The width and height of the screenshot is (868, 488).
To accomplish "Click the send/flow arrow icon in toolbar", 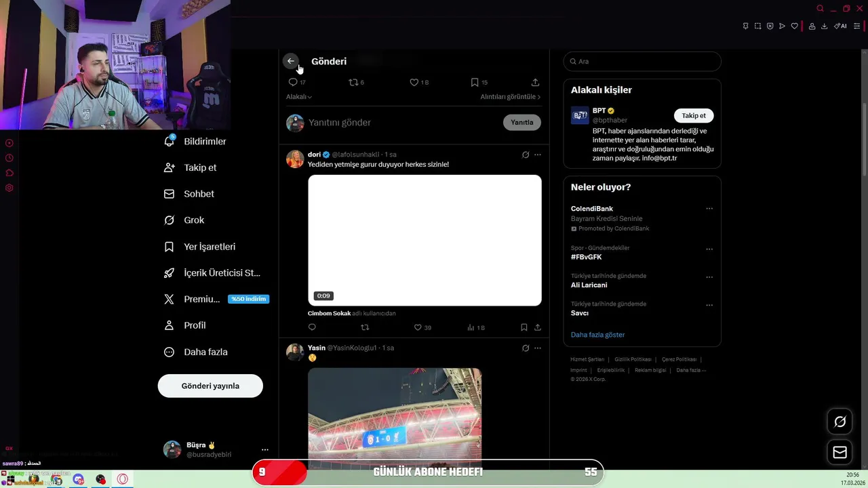I will pyautogui.click(x=782, y=26).
